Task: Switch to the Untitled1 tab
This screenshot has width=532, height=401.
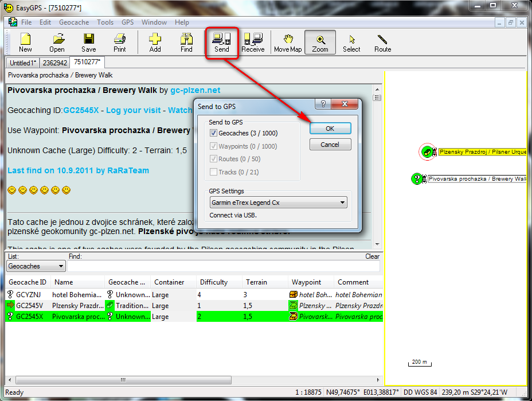Action: (23, 63)
